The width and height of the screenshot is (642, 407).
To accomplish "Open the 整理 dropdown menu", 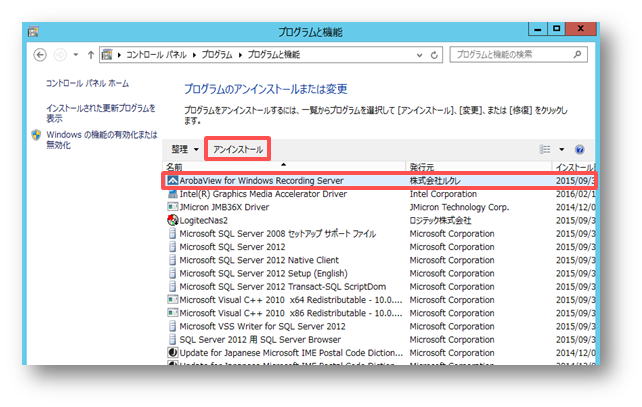I will pyautogui.click(x=185, y=149).
